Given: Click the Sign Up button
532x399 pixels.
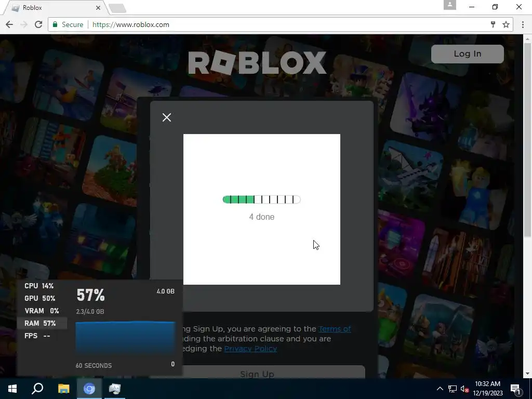Looking at the screenshot, I should tap(257, 372).
